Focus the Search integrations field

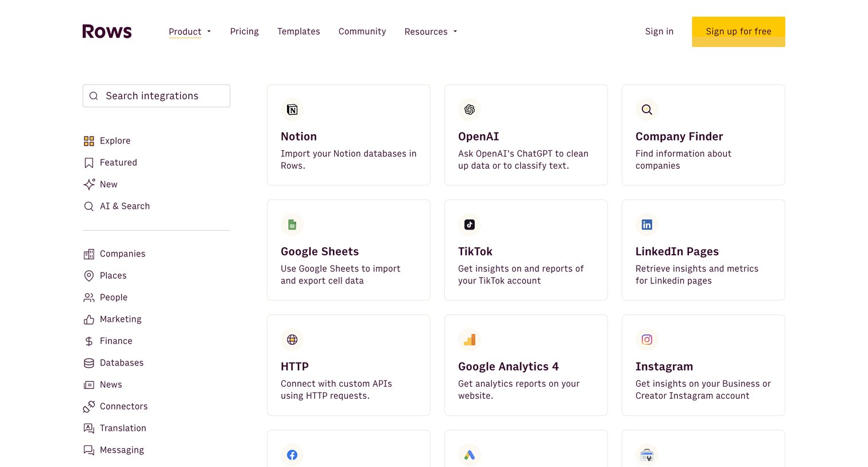coord(156,96)
